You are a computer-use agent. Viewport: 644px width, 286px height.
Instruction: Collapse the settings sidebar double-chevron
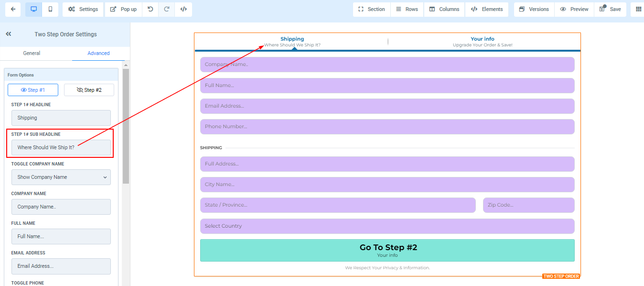9,34
